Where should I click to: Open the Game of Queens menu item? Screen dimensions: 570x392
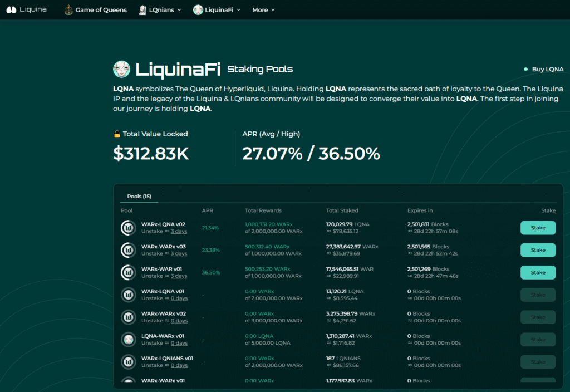coord(101,9)
